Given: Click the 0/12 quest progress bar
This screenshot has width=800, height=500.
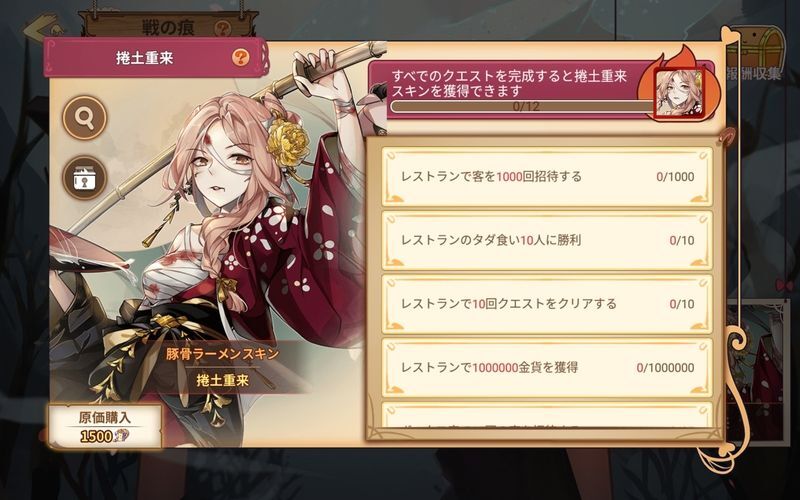Looking at the screenshot, I should [522, 107].
